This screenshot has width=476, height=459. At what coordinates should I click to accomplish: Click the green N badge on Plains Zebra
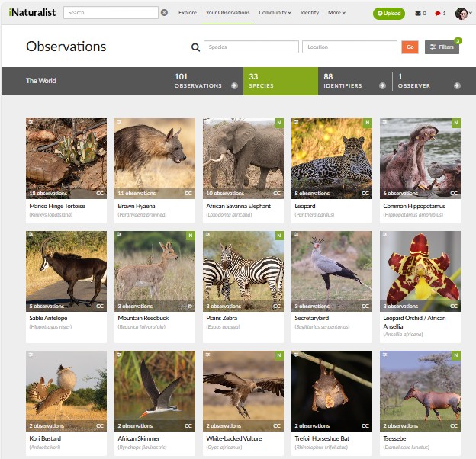click(x=278, y=236)
